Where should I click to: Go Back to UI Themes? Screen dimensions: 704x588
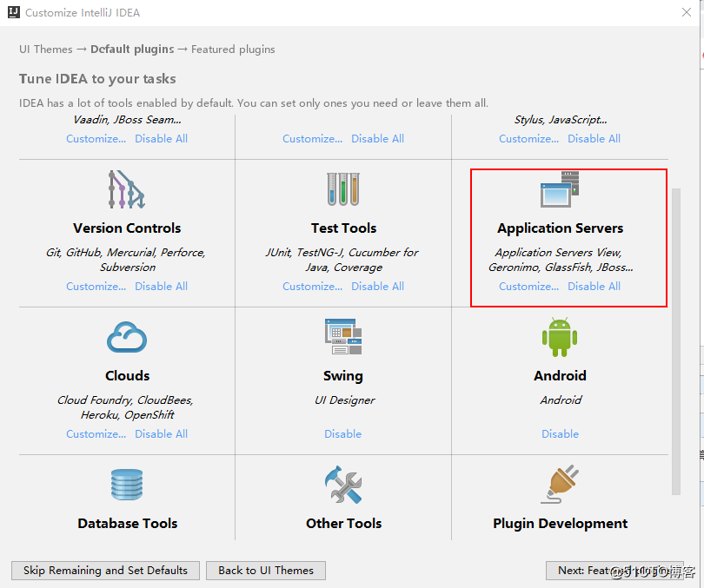[266, 570]
